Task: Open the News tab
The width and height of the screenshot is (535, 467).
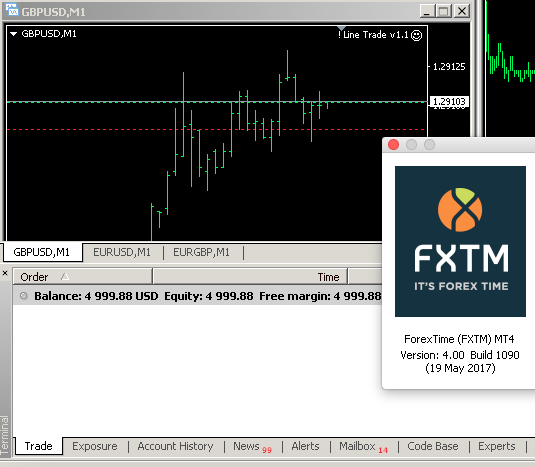Action: [252, 447]
